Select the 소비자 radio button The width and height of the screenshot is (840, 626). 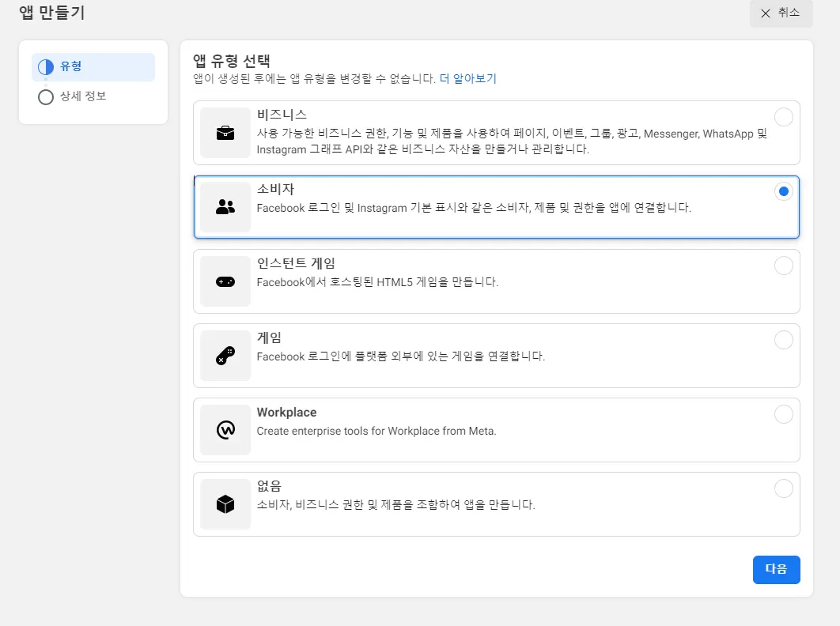783,191
